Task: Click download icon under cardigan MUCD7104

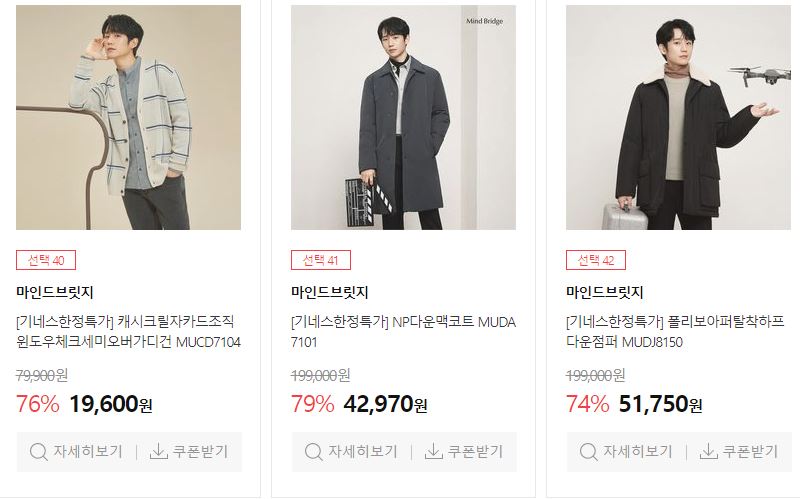Action: pos(159,451)
